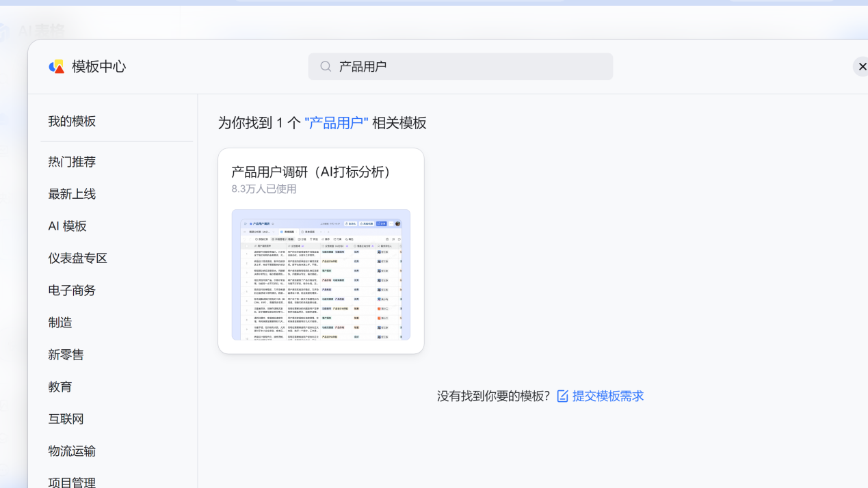The height and width of the screenshot is (488, 868).
Task: Go to 最新上线 templates
Action: pyautogui.click(x=72, y=194)
